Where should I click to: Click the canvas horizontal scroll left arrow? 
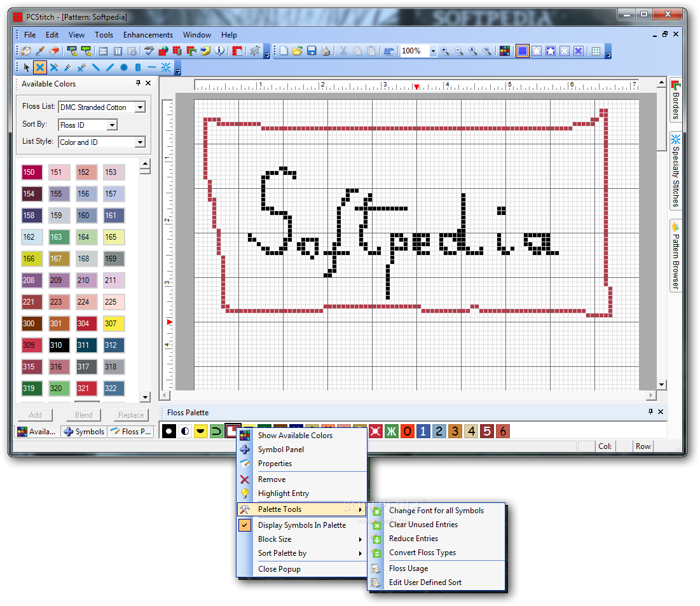(165, 396)
